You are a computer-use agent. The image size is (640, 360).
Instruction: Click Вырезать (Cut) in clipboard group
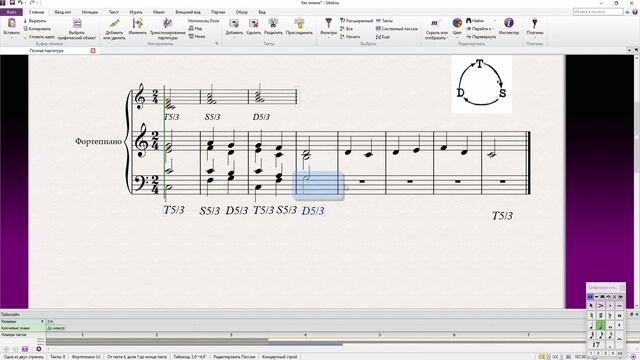34,20
